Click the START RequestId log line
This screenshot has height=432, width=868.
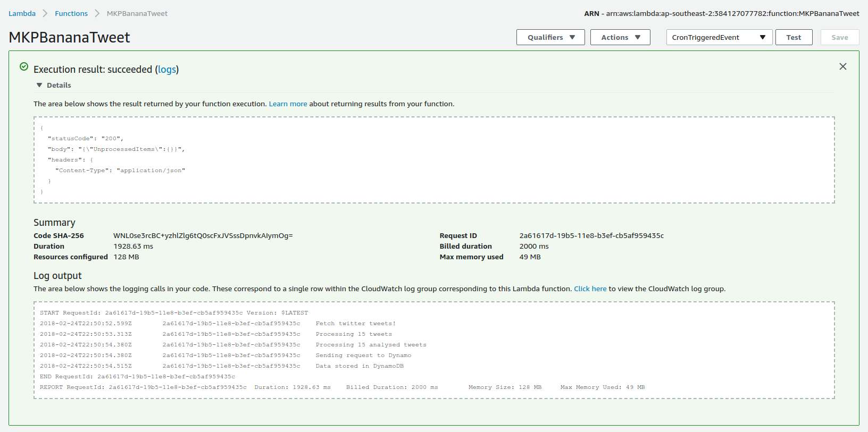(x=174, y=313)
